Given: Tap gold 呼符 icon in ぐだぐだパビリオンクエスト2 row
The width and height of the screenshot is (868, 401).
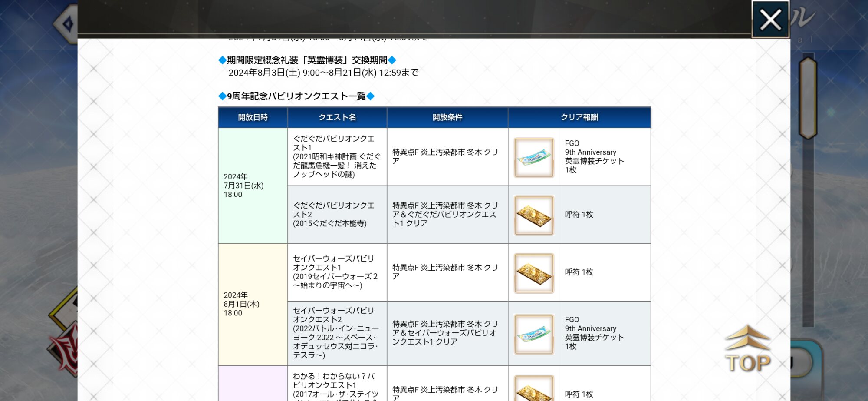Looking at the screenshot, I should [x=534, y=215].
